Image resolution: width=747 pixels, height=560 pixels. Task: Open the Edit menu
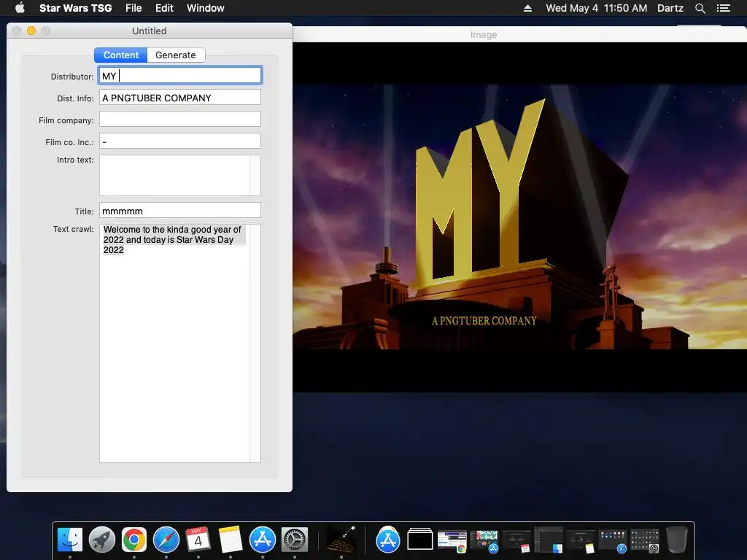pos(164,8)
